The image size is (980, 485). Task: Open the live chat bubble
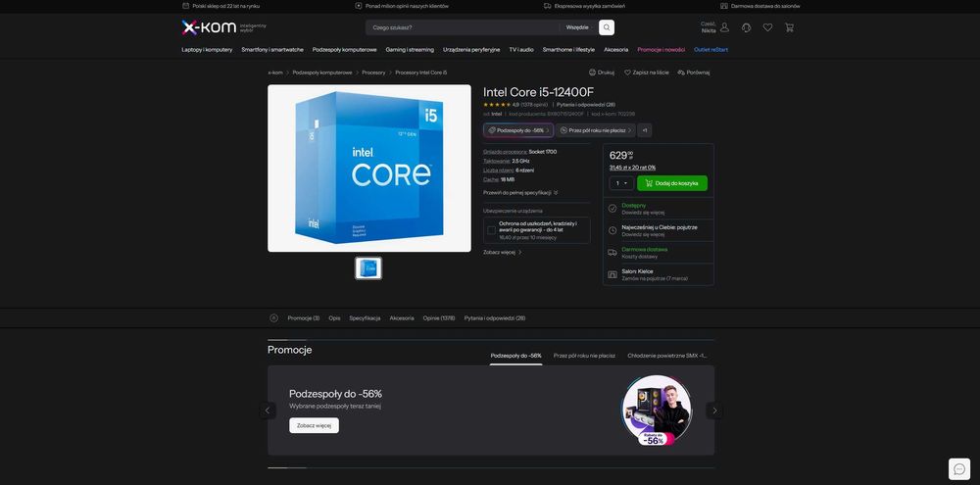[959, 468]
